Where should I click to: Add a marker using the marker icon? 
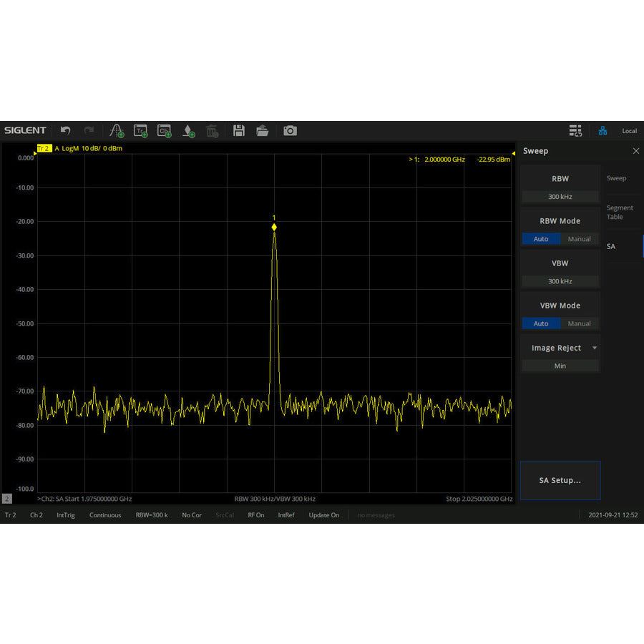[x=187, y=131]
